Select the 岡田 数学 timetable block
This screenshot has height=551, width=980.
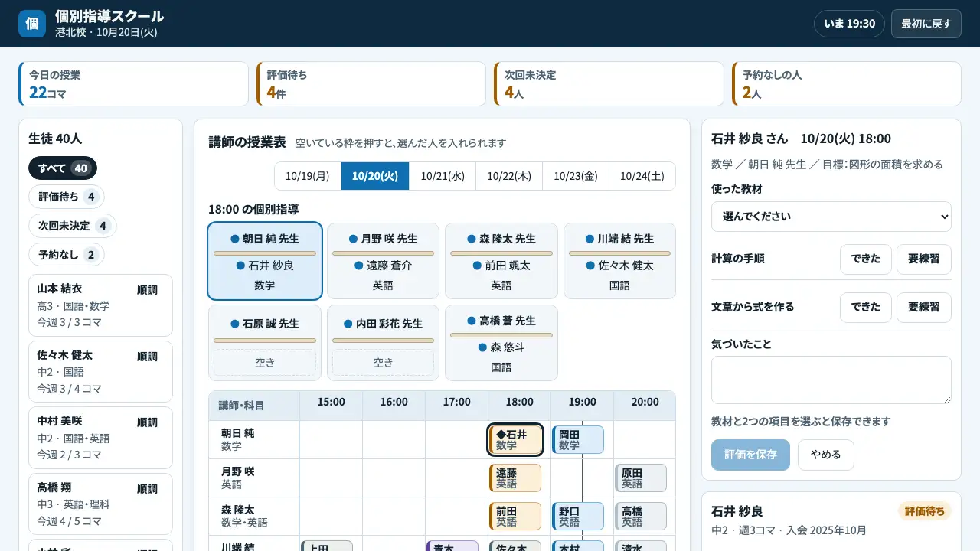[578, 440]
